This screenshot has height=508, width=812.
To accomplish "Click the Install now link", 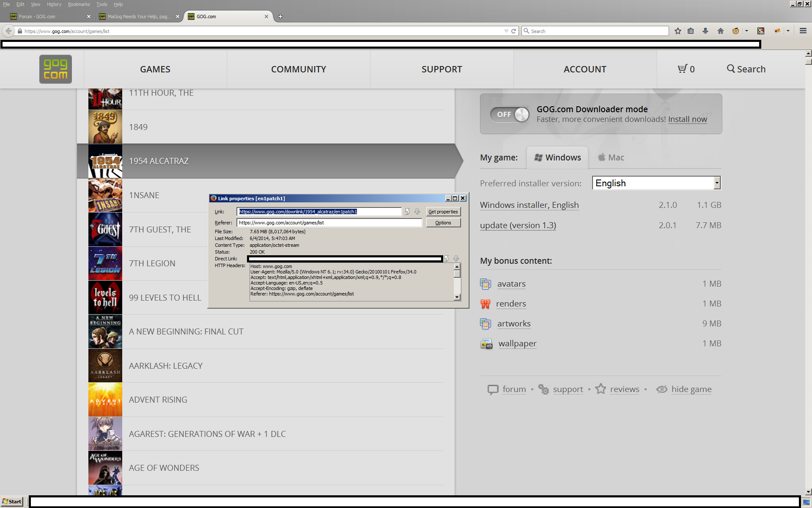I will (687, 119).
